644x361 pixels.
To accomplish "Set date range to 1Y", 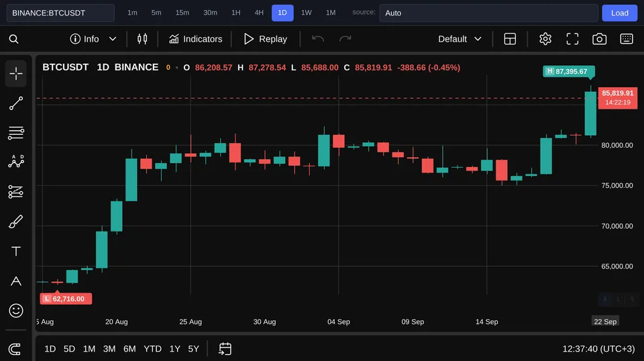I will [x=175, y=349].
